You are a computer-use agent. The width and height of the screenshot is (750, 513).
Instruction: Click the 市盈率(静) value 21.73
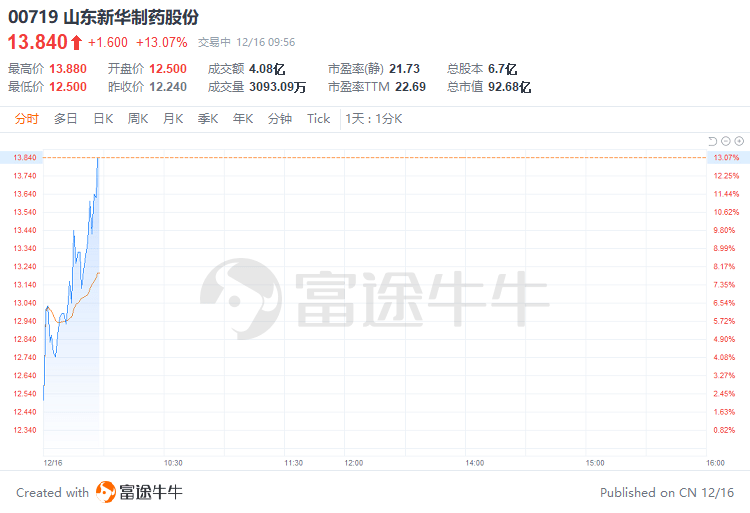[x=404, y=69]
